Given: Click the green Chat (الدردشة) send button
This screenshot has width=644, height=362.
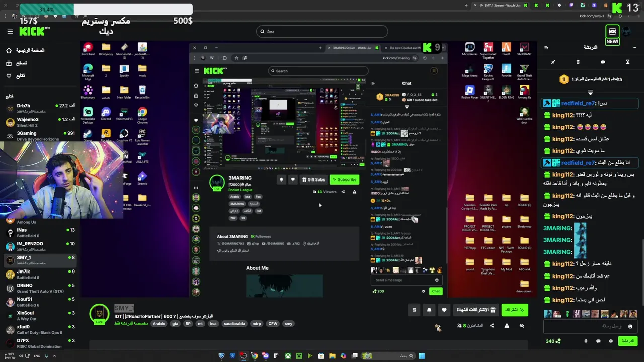Looking at the screenshot, I should [627, 341].
